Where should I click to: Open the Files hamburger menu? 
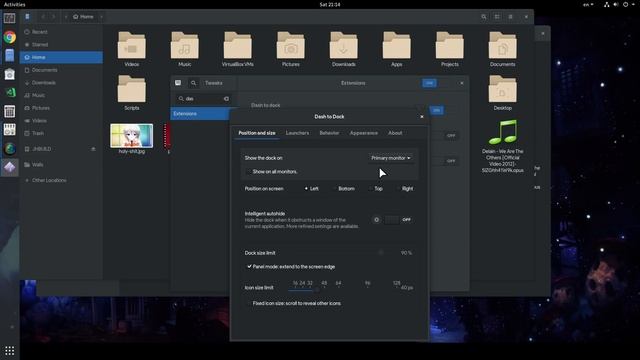511,17
